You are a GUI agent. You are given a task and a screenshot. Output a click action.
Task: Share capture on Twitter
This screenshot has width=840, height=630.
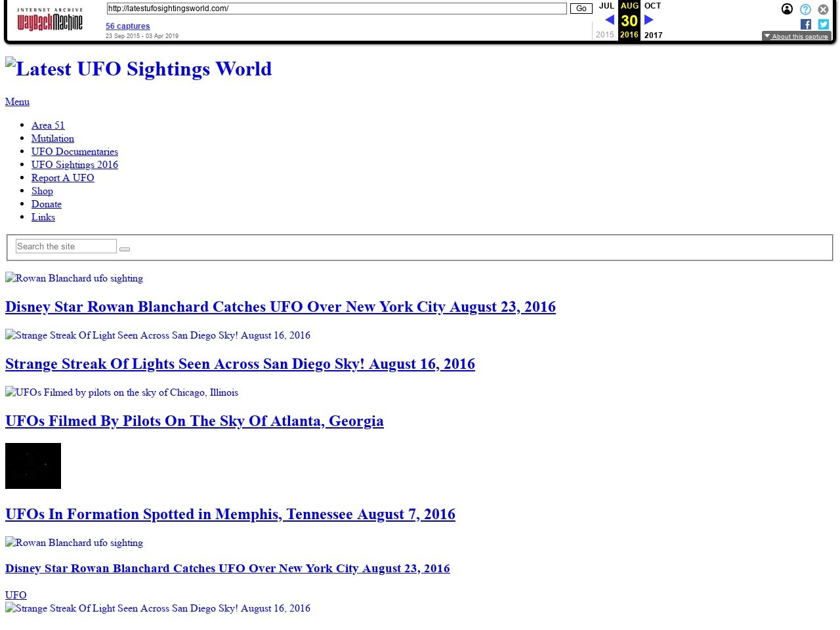pyautogui.click(x=823, y=24)
